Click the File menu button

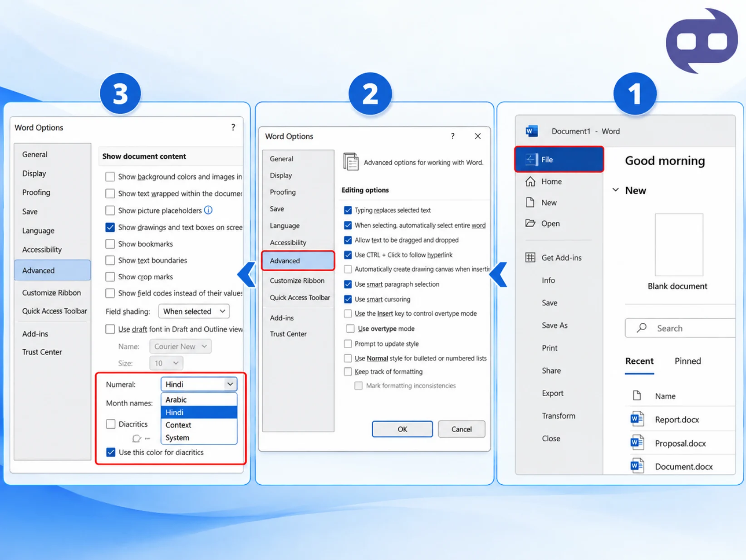click(x=559, y=159)
